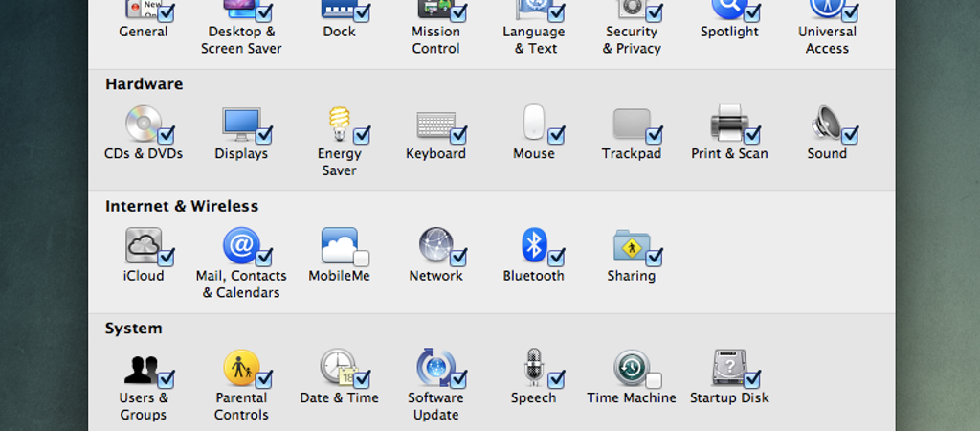This screenshot has width=980, height=431.
Task: Open the Startup Disk hard drive icon
Action: click(728, 368)
